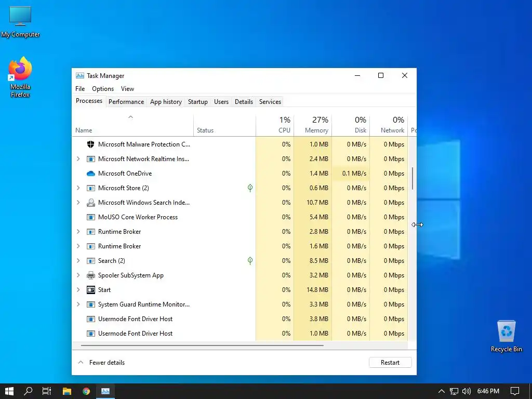The width and height of the screenshot is (532, 399).
Task: Click the Microsoft Store process icon
Action: [x=90, y=188]
